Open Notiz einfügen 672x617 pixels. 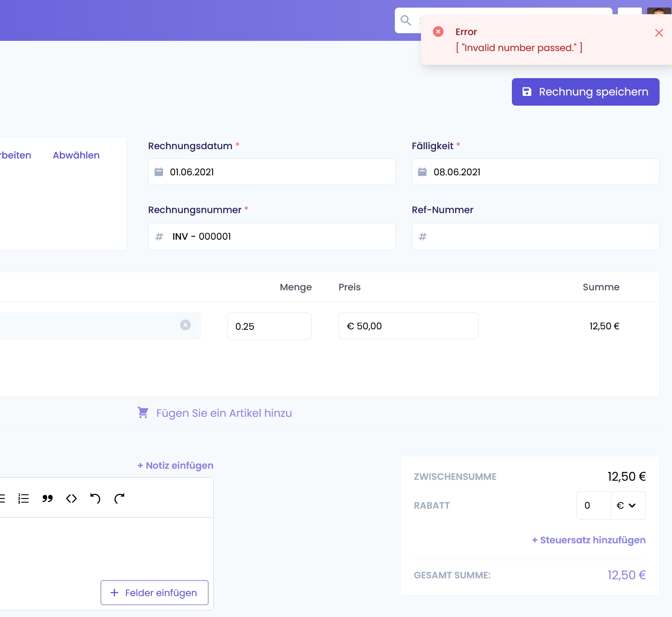[175, 465]
